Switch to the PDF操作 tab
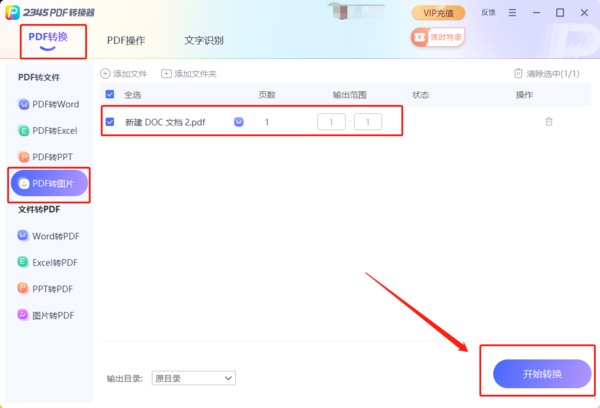 pyautogui.click(x=126, y=40)
